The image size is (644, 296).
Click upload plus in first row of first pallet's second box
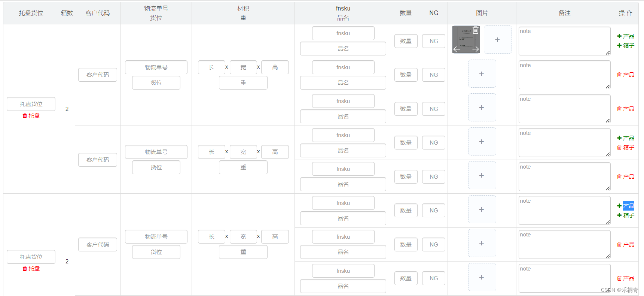coord(482,142)
